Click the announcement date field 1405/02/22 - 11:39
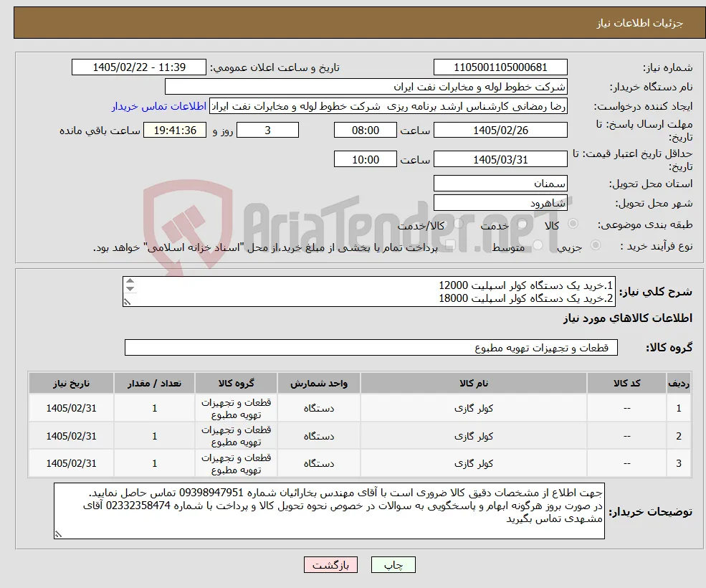The width and height of the screenshot is (706, 588). (138, 67)
